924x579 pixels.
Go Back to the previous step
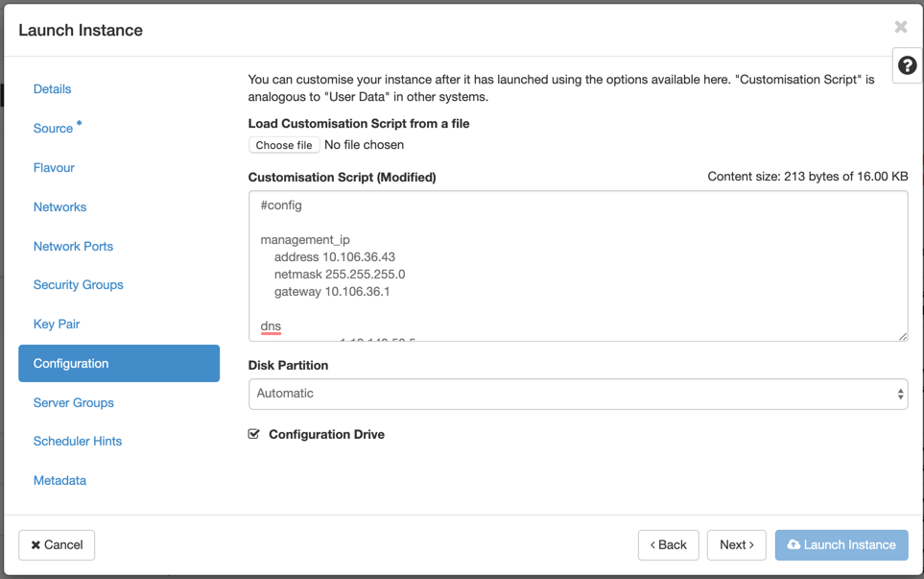click(x=668, y=544)
